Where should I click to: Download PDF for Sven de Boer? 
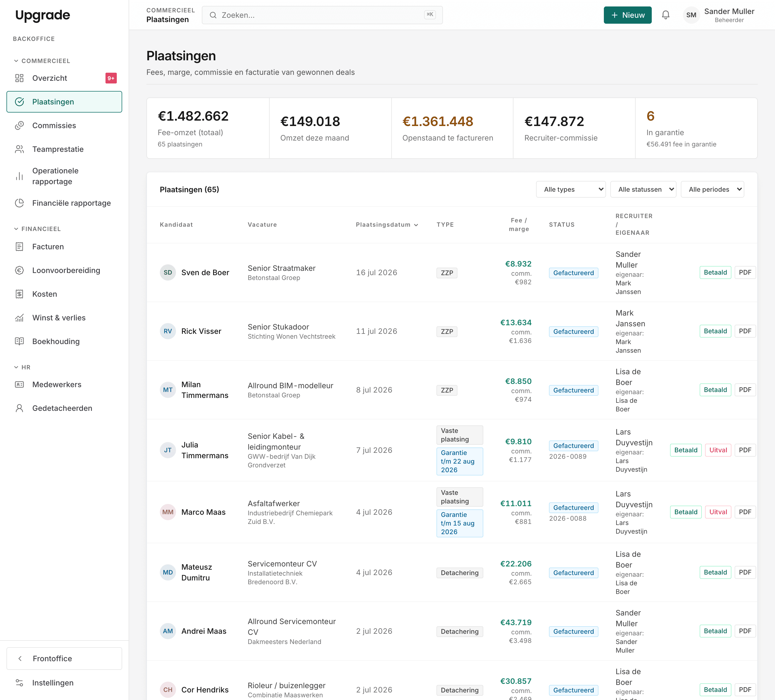pyautogui.click(x=745, y=272)
